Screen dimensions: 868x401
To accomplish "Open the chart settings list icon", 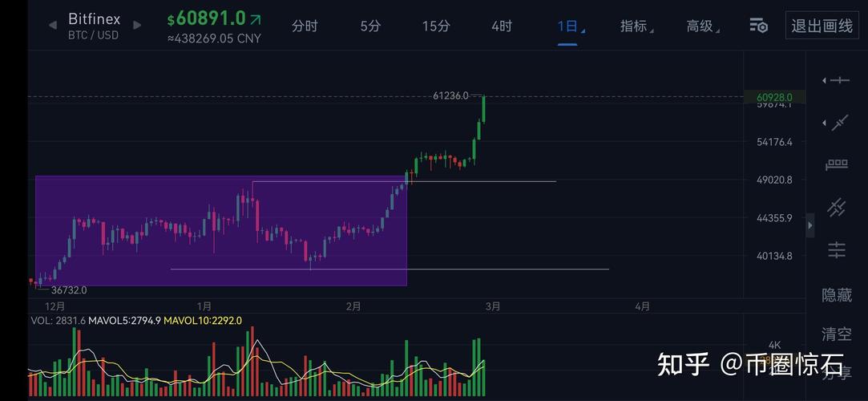I will click(x=758, y=26).
